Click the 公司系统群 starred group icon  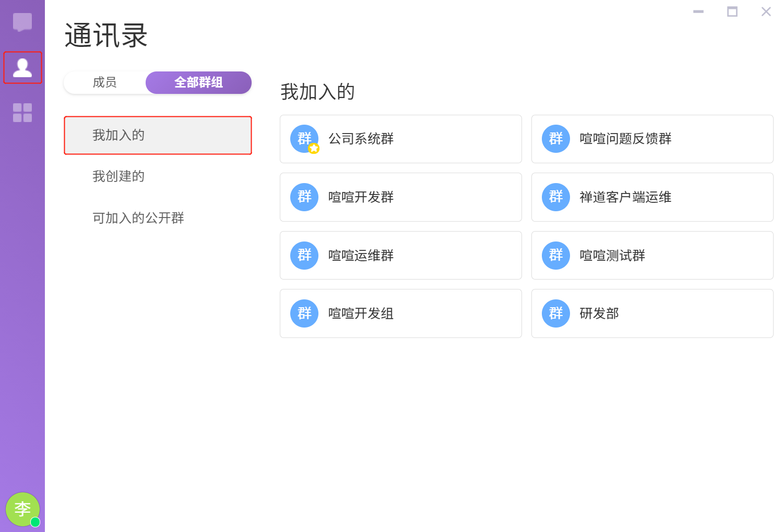click(x=304, y=139)
